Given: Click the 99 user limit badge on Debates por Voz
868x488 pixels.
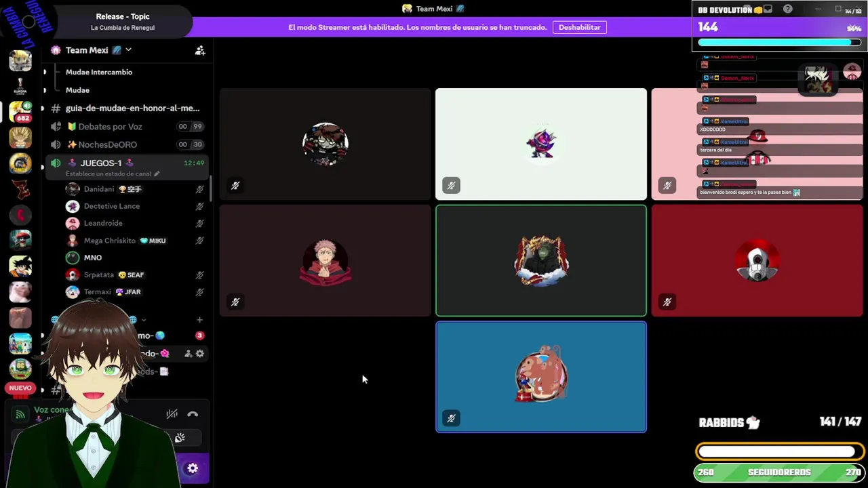Looking at the screenshot, I should point(197,126).
